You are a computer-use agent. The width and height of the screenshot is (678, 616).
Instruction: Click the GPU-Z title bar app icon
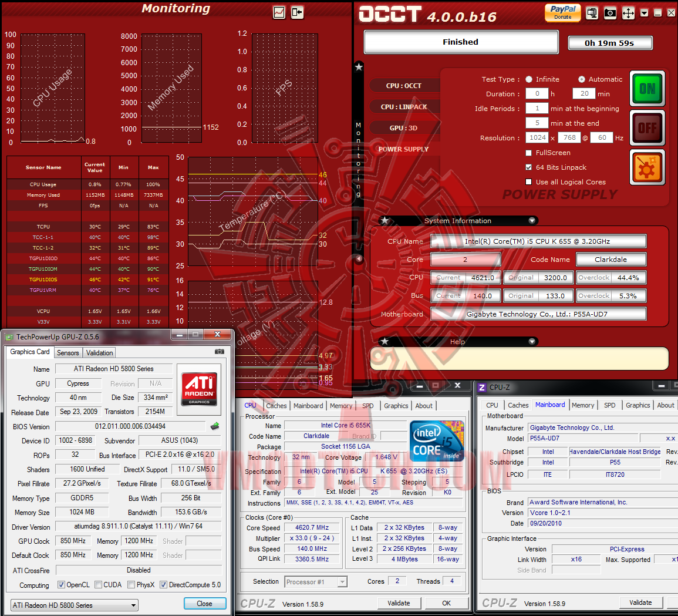(9, 336)
